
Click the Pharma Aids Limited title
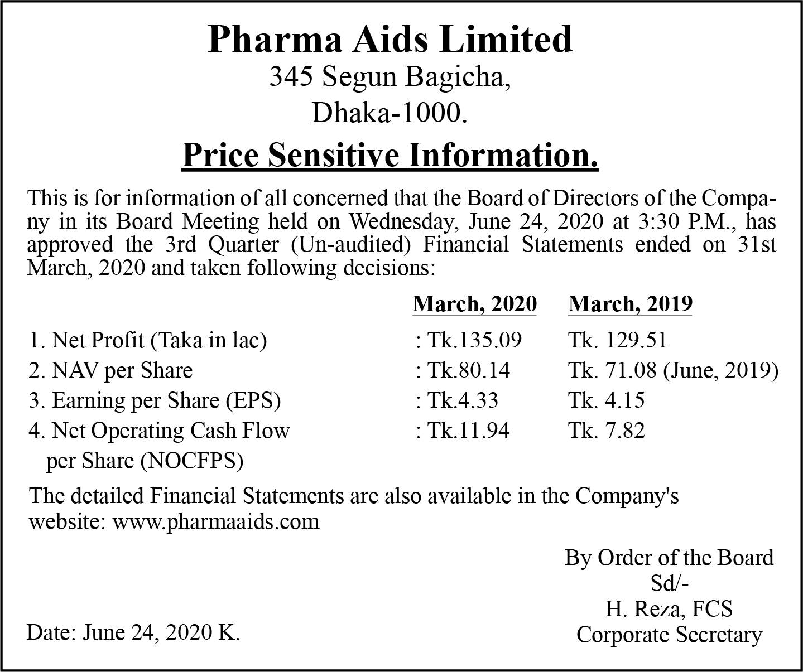click(x=390, y=40)
